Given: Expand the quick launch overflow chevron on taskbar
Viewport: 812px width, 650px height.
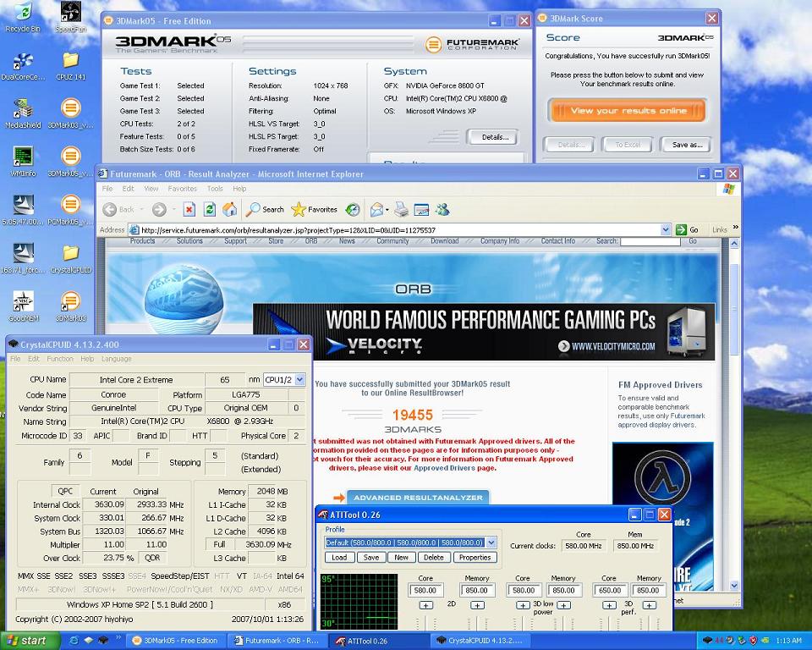Looking at the screenshot, I should [118, 637].
